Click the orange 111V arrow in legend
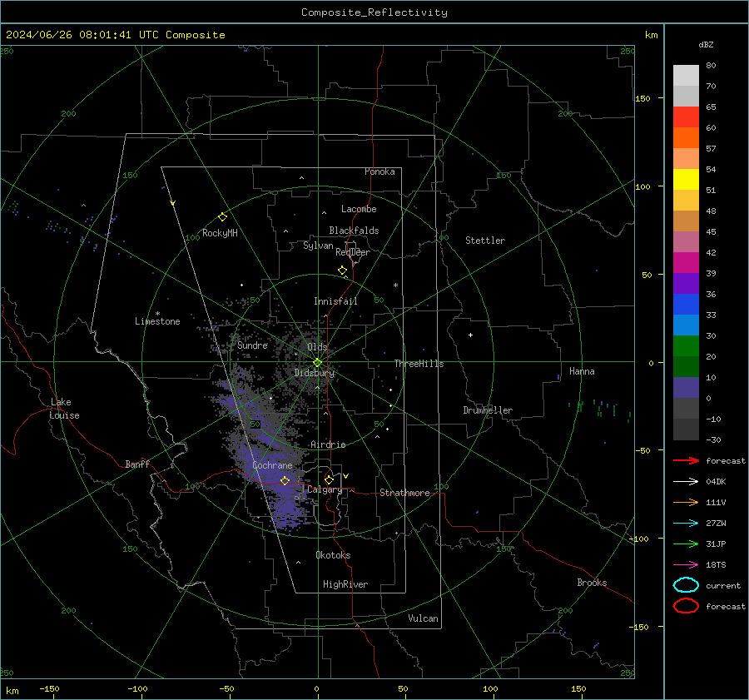 tap(686, 502)
